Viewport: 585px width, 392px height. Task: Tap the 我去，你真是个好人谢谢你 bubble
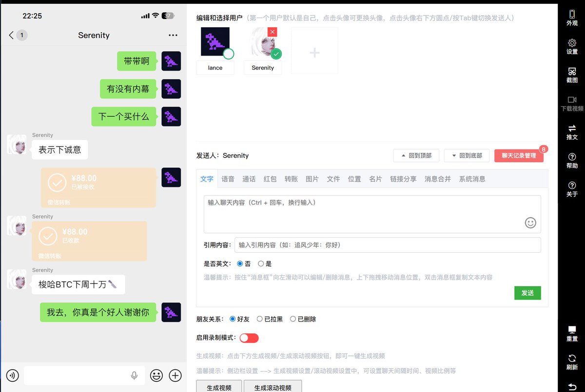98,312
